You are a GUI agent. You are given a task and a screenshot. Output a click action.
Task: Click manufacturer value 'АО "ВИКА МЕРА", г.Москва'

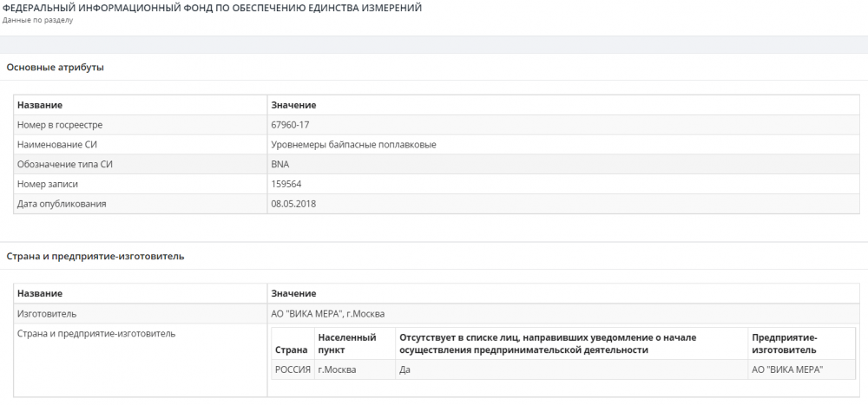328,314
